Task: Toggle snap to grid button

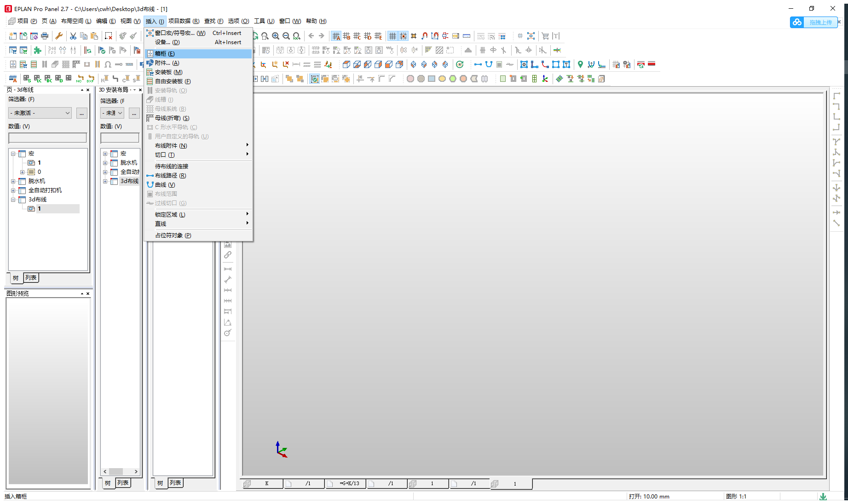Action: click(403, 36)
